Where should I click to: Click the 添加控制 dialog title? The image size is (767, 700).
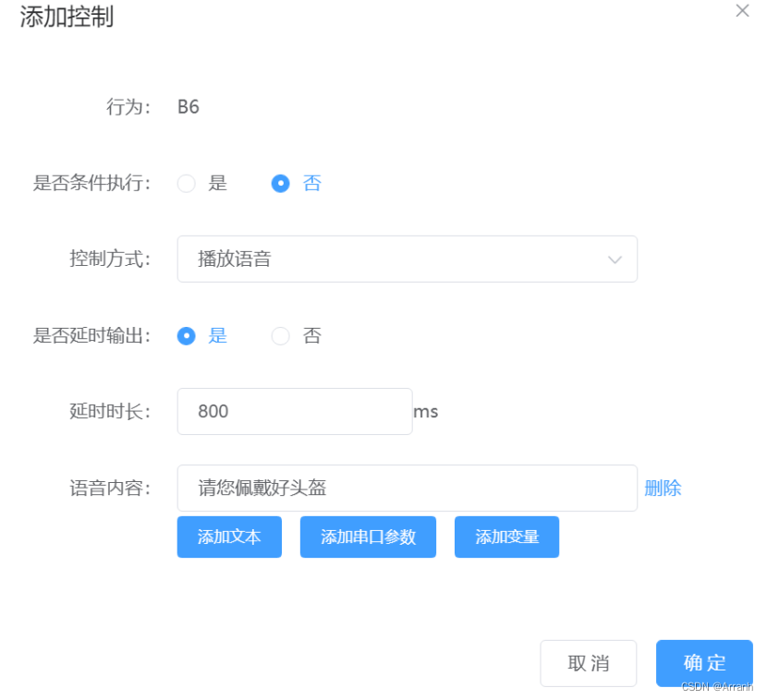(65, 17)
